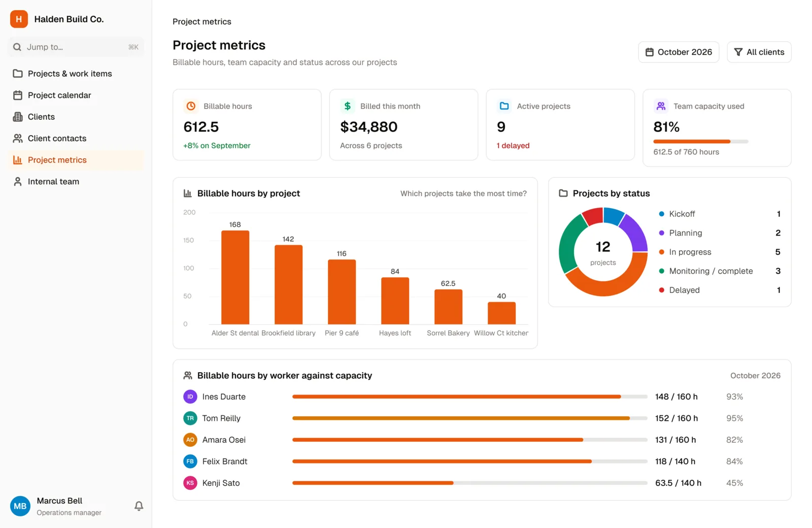Navigate to Clients
812x528 pixels.
pos(76,117)
